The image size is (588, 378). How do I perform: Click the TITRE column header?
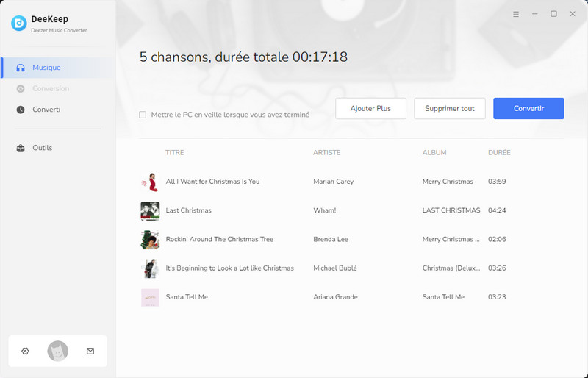pyautogui.click(x=175, y=153)
